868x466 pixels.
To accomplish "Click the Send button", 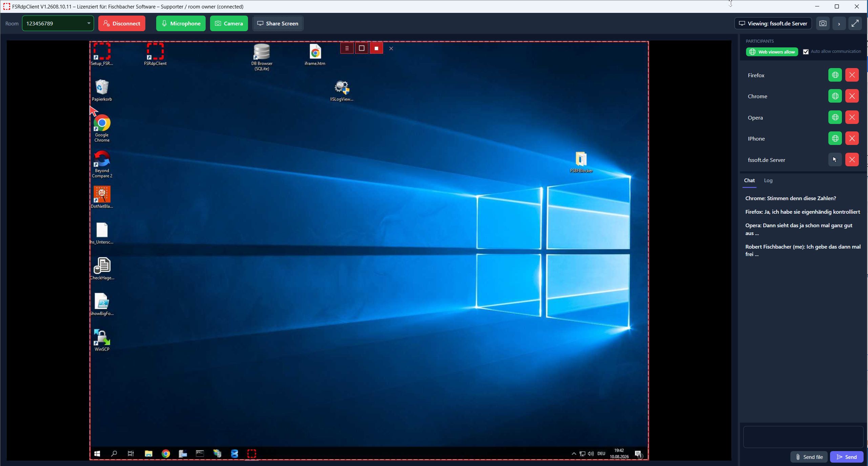I will point(846,457).
